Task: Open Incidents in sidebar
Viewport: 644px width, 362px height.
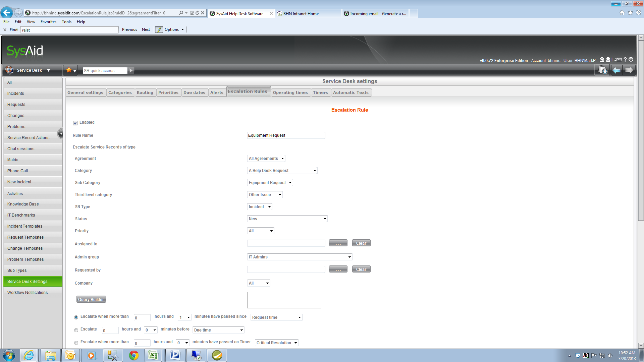Action: point(33,94)
